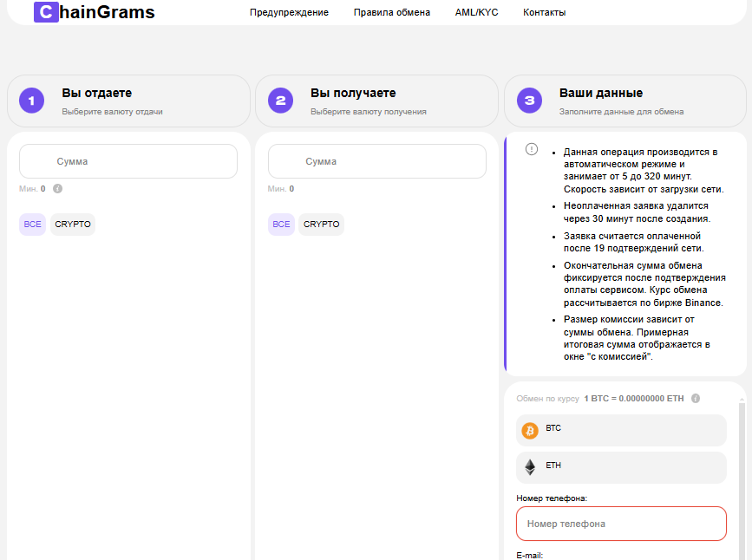The width and height of the screenshot is (752, 560).
Task: Open the Предупреждение menu link
Action: (x=289, y=12)
